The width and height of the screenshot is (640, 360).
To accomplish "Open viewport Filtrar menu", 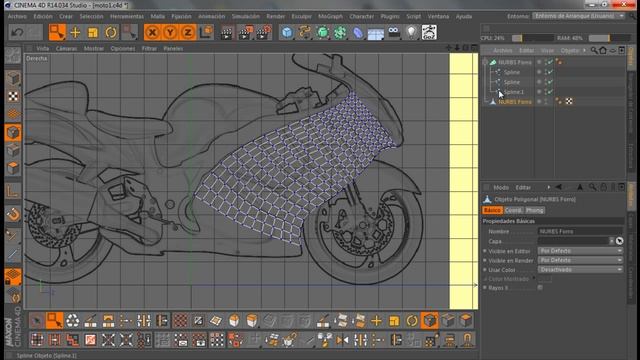I will (x=149, y=48).
